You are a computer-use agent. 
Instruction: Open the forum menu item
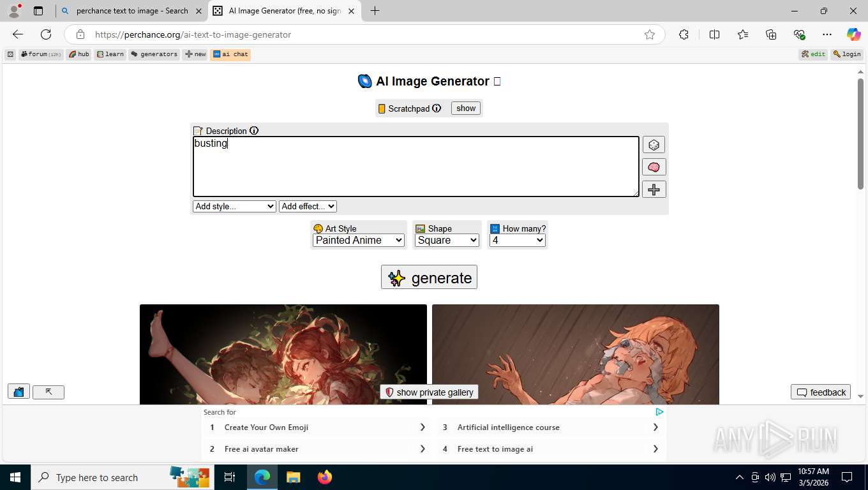[x=41, y=54]
